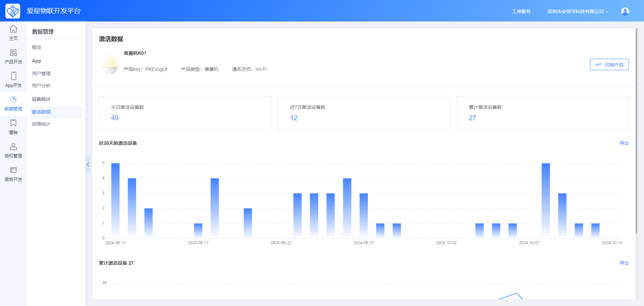Click the 数据管理 panel heading
Image resolution: width=644 pixels, height=306 pixels.
point(43,32)
